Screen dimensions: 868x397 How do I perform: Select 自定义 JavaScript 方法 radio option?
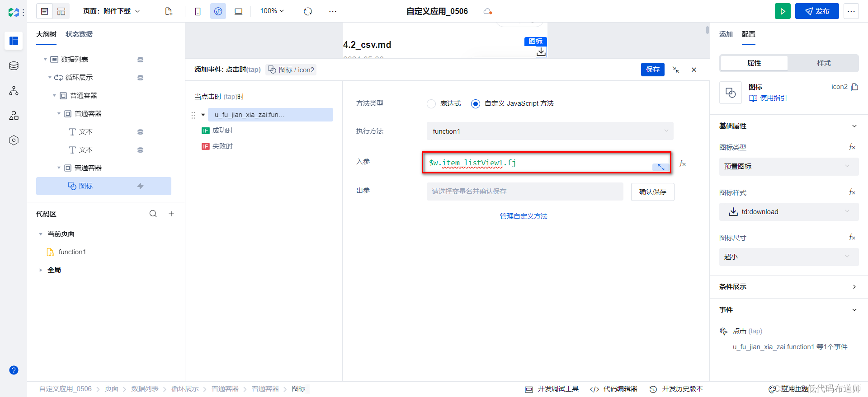click(x=475, y=104)
